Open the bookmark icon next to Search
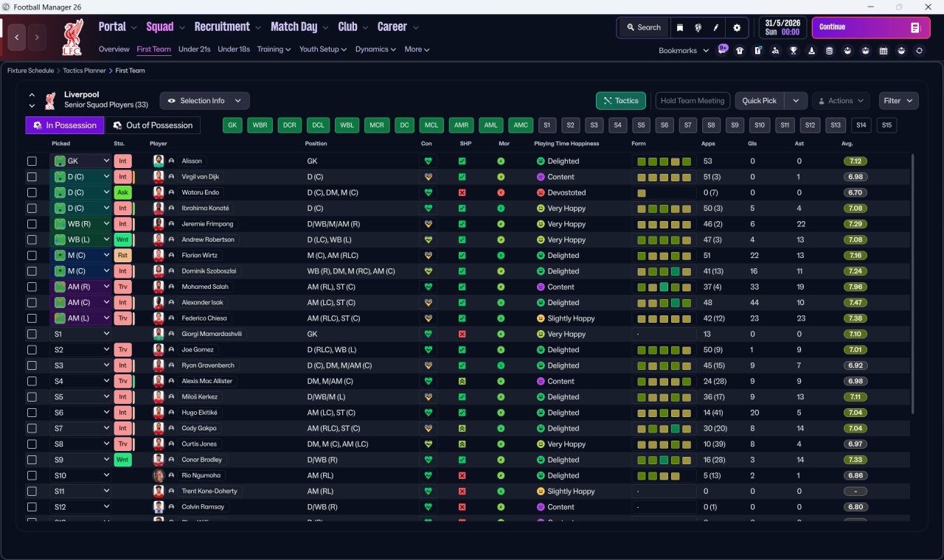 point(680,27)
